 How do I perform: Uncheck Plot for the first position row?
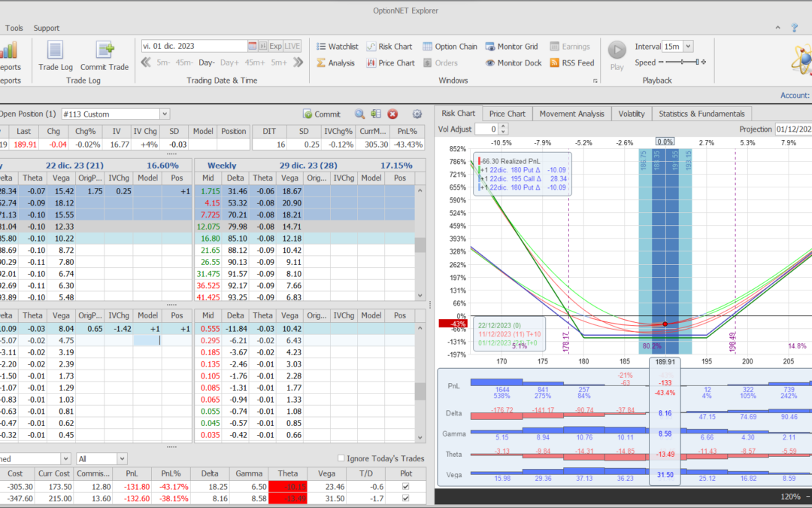[407, 487]
